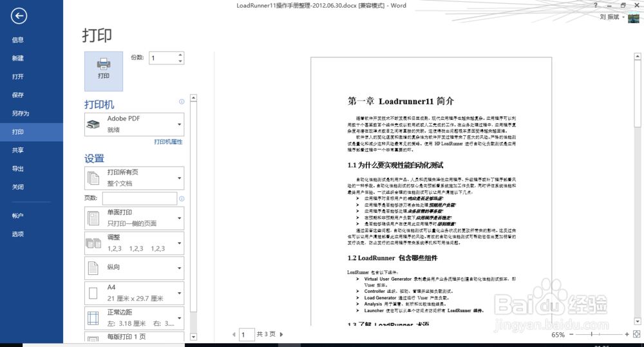Click preview scrollbar up arrow

coord(638,56)
